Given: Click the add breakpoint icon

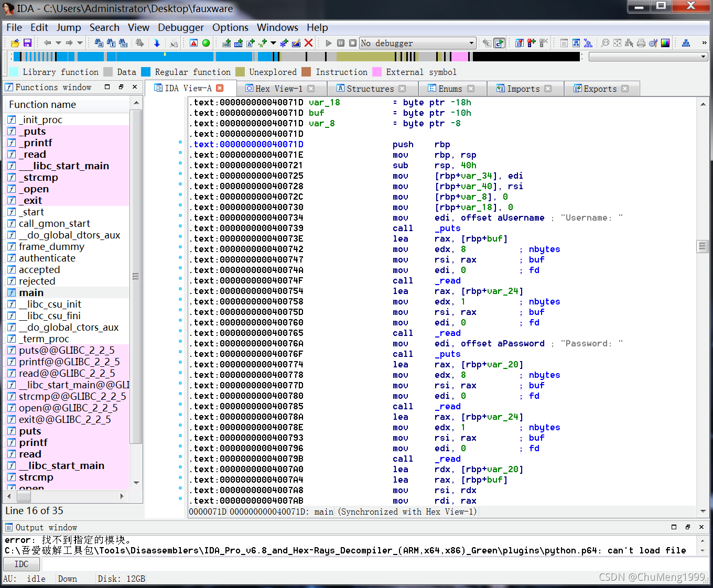Looking at the screenshot, I should coord(532,43).
